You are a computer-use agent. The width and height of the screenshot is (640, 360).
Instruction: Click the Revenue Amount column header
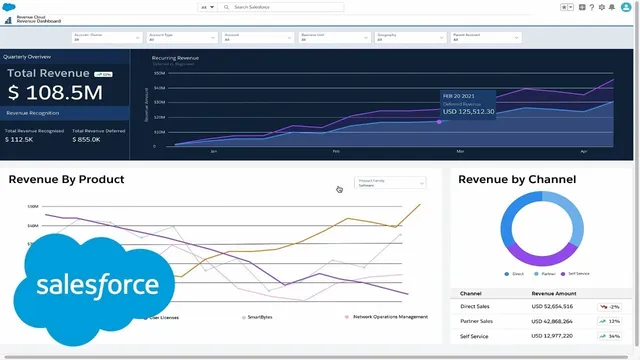(x=554, y=293)
